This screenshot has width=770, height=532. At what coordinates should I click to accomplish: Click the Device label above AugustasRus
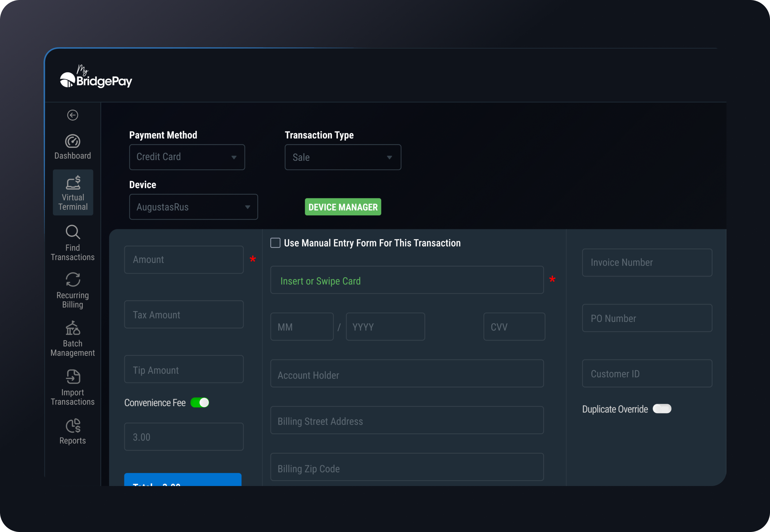[x=142, y=185]
